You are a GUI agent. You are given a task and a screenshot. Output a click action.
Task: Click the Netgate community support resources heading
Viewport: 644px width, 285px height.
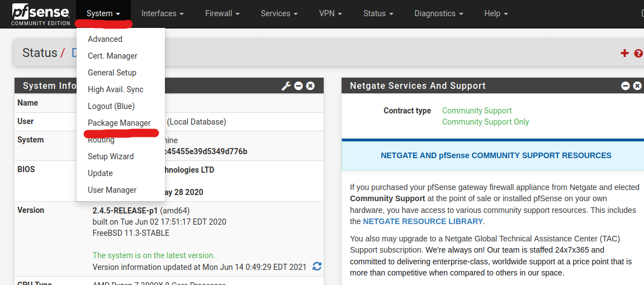(x=496, y=156)
